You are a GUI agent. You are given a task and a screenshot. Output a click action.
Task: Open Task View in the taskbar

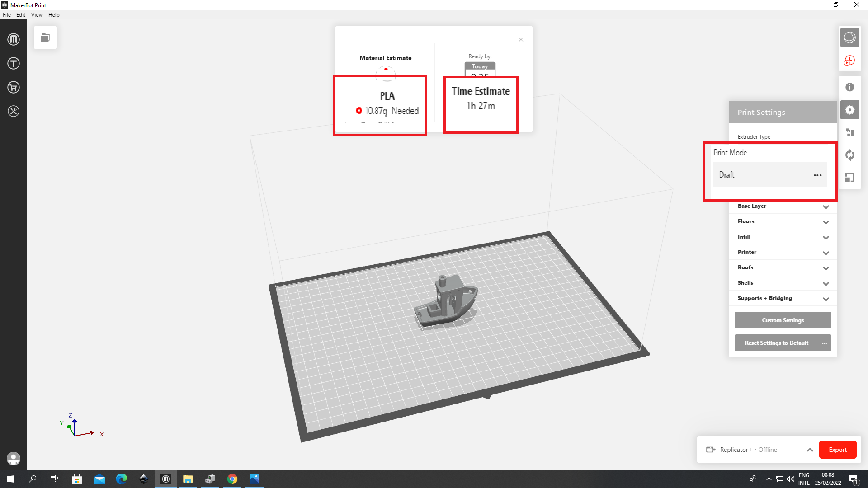pyautogui.click(x=54, y=479)
